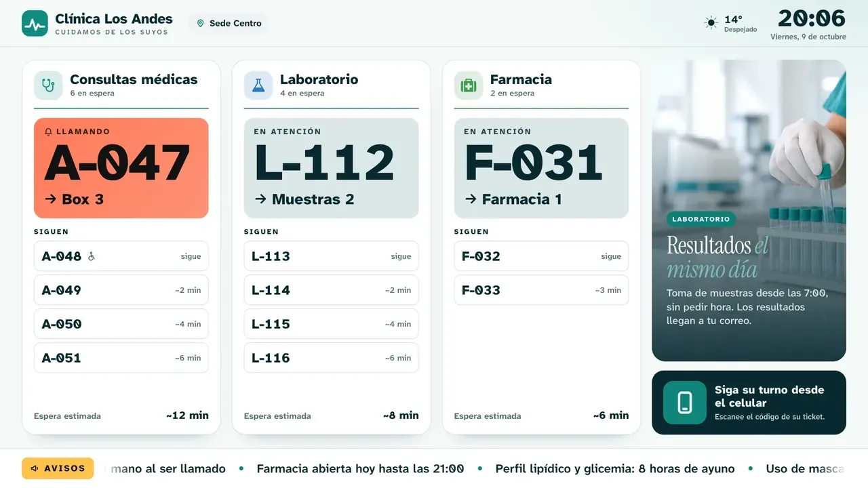Click the location pin icon near Sede Centro
The height and width of the screenshot is (488, 868).
200,23
